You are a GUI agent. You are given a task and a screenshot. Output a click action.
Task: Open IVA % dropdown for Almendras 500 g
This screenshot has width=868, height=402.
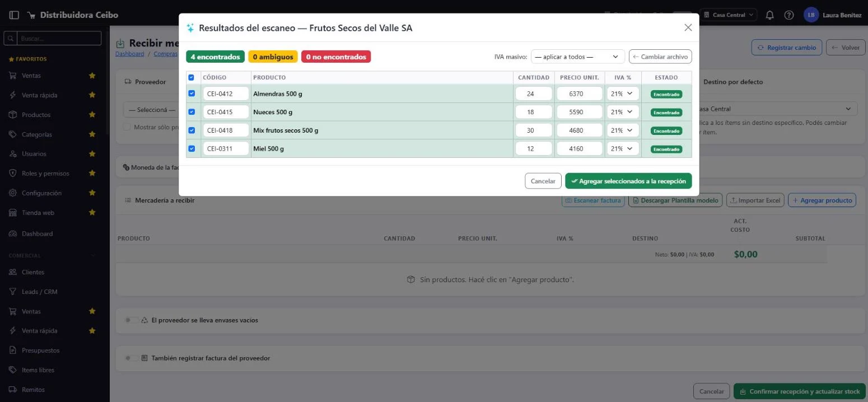point(623,94)
